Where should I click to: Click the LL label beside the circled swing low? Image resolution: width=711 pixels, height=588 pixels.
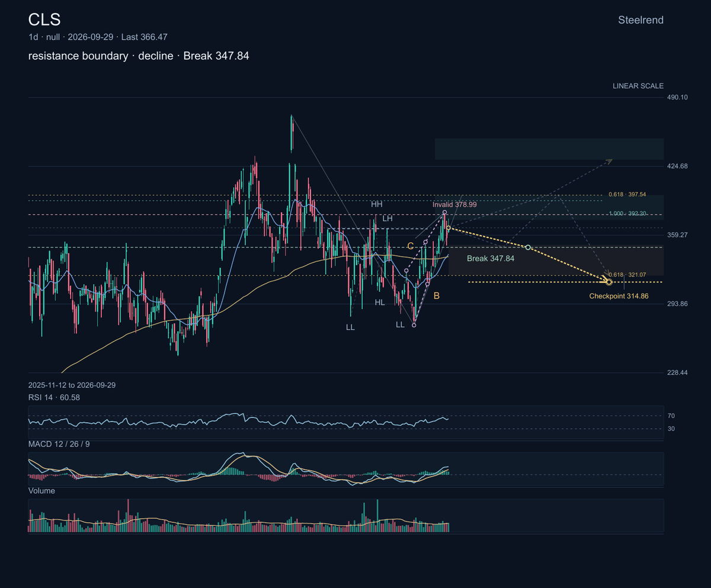[x=401, y=324]
